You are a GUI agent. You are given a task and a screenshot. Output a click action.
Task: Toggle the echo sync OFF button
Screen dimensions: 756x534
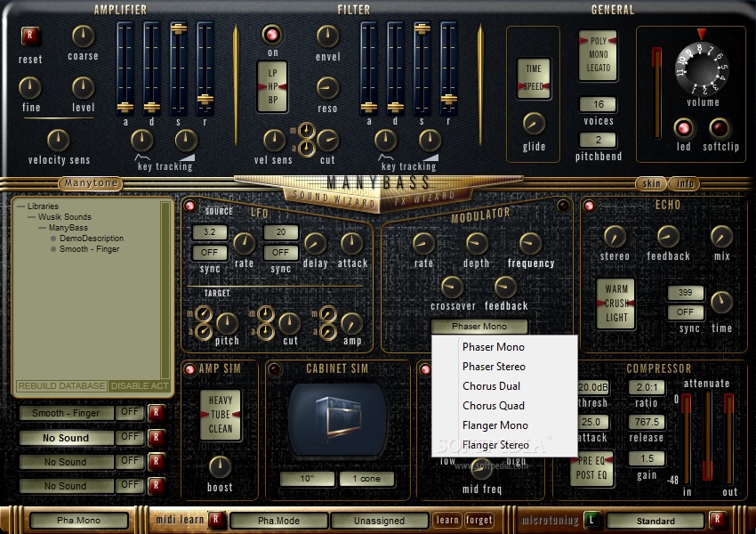click(x=685, y=312)
